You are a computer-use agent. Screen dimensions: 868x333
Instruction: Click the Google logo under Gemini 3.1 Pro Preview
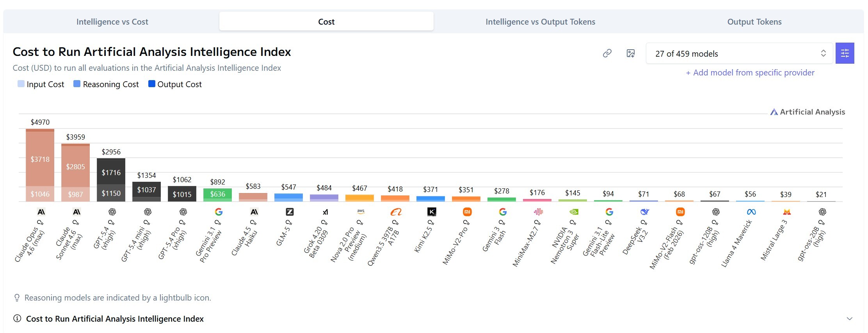(x=219, y=212)
